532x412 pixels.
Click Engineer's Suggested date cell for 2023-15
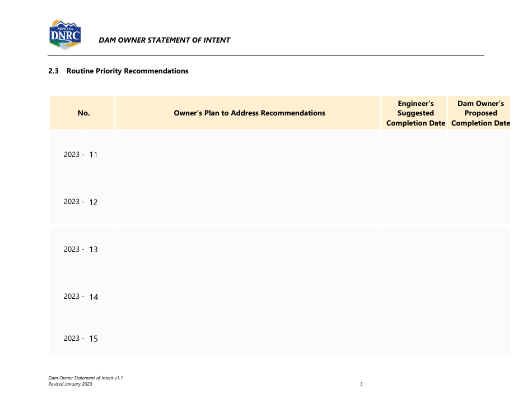point(414,338)
